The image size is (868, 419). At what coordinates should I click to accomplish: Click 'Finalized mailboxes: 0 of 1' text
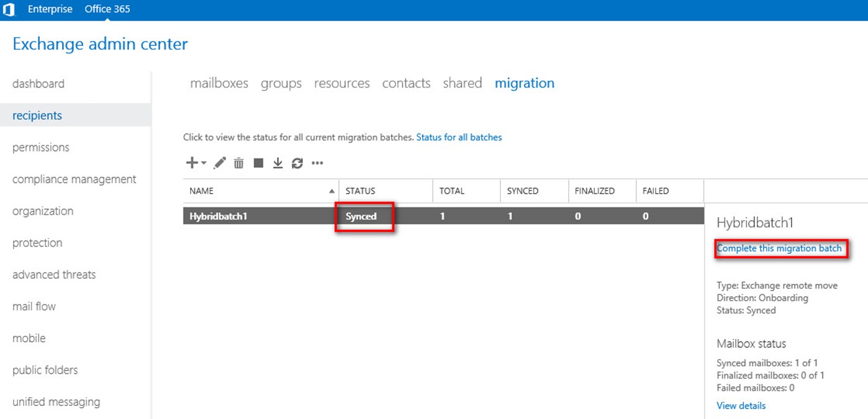771,376
